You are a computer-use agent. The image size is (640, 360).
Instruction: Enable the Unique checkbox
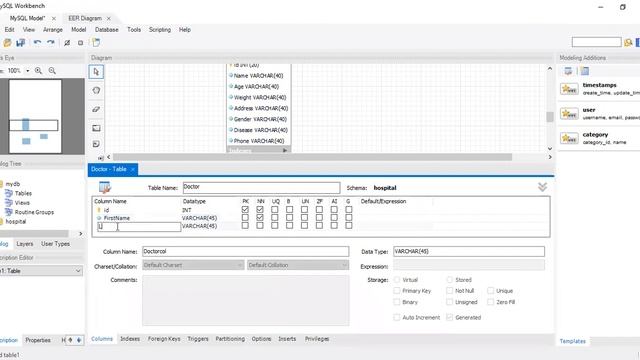pos(490,291)
